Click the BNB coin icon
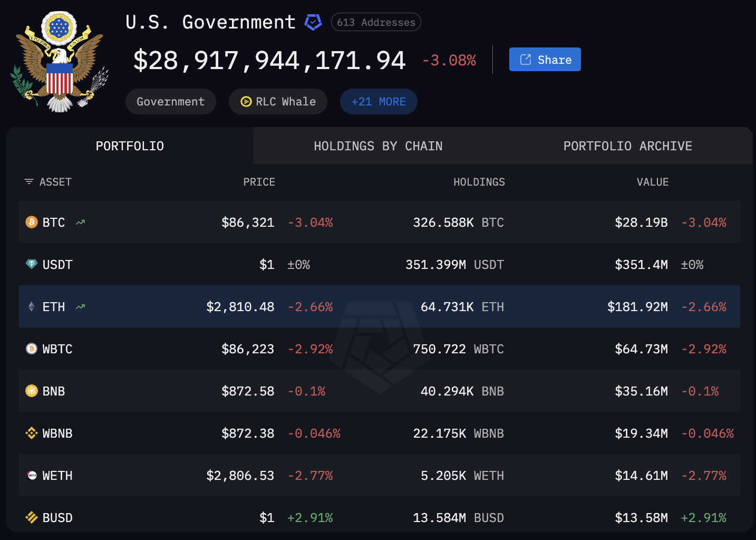The height and width of the screenshot is (540, 756). (x=31, y=391)
